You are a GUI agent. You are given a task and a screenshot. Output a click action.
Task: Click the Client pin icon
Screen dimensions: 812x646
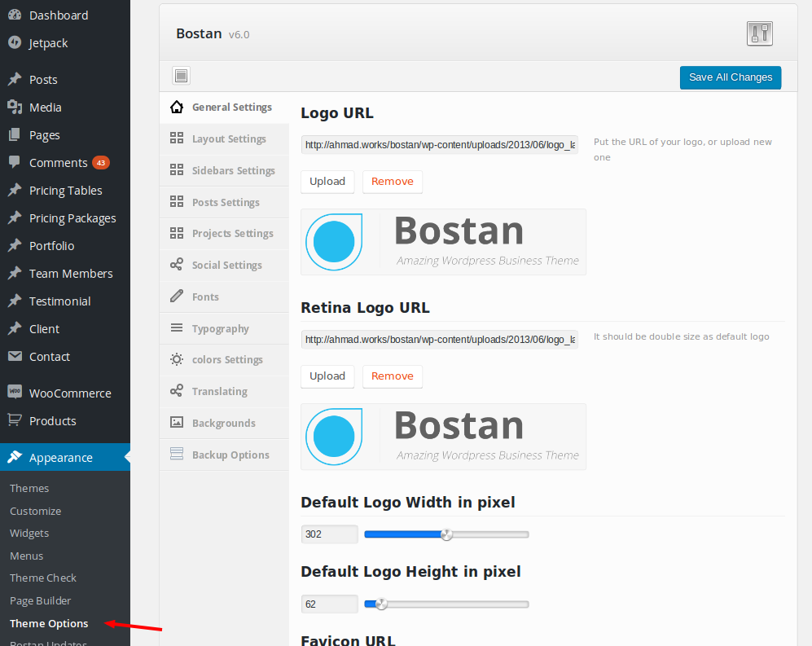point(15,328)
